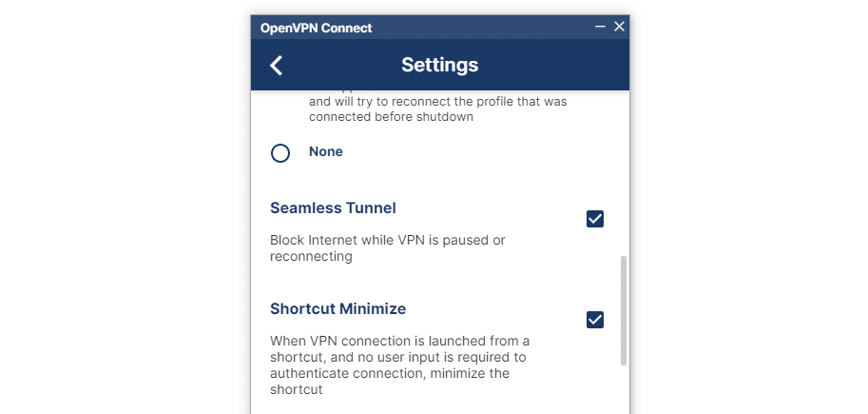Click the Shortcut Minimize heading
Image resolution: width=868 pixels, height=414 pixels.
pyautogui.click(x=338, y=309)
